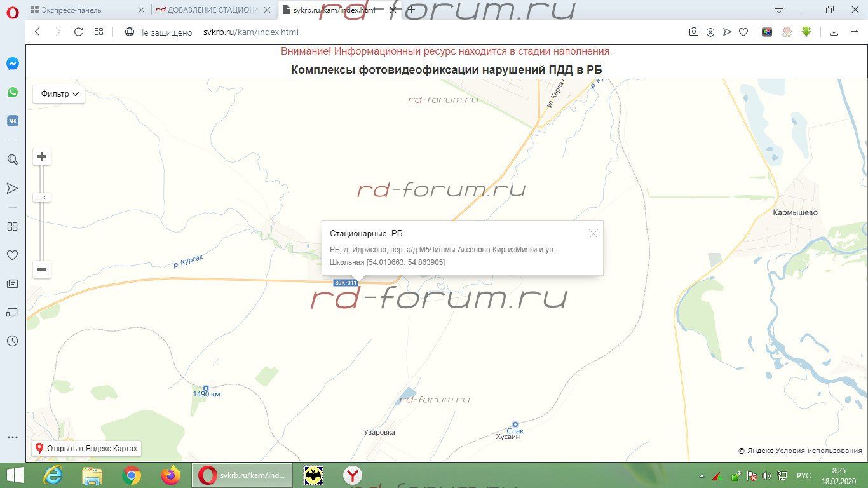Zoom out on the map
The width and height of the screenshot is (868, 488).
(42, 269)
